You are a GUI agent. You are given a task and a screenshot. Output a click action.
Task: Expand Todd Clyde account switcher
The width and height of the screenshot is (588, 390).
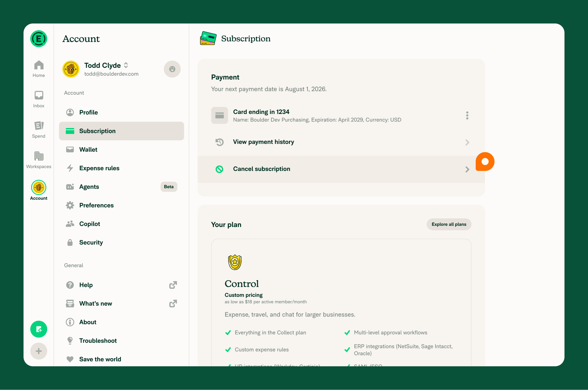(x=126, y=65)
